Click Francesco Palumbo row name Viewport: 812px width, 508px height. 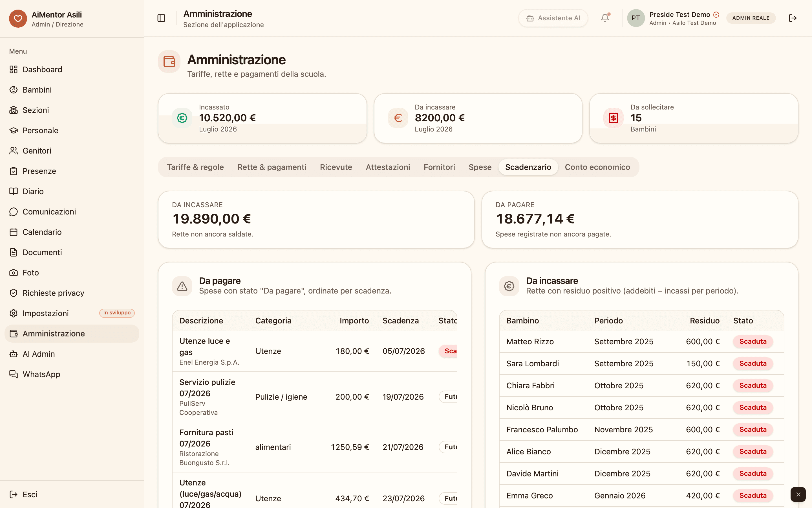click(x=542, y=430)
